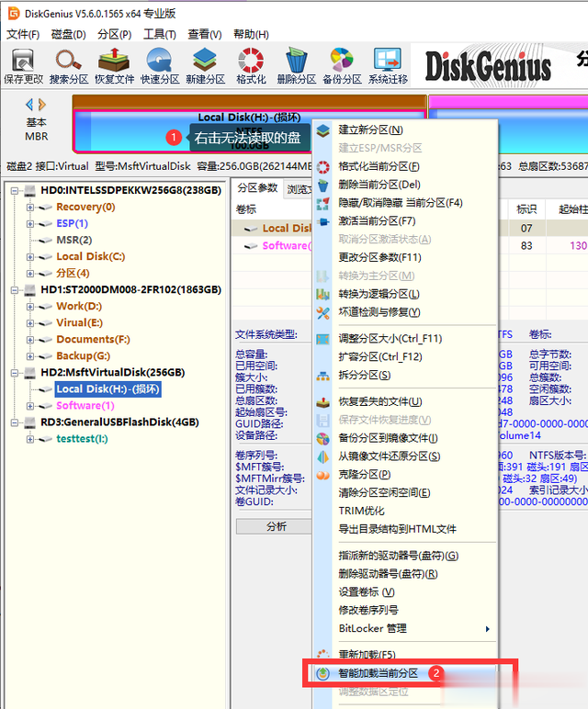Screen dimensions: 588x709
Task: Expand the Backup(G:) partition node
Action: pyautogui.click(x=29, y=356)
